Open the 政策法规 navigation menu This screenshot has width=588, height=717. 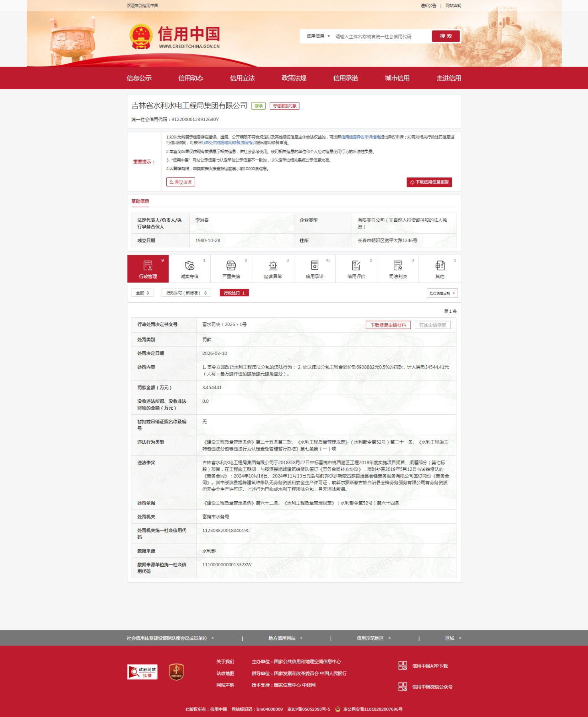(x=294, y=78)
